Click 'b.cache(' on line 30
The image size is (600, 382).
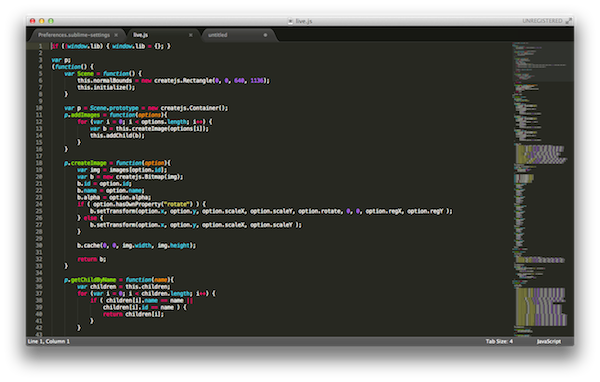click(x=90, y=245)
